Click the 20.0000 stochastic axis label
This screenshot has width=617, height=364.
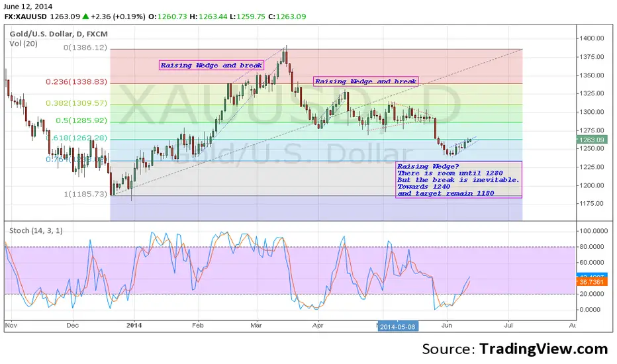(x=593, y=294)
